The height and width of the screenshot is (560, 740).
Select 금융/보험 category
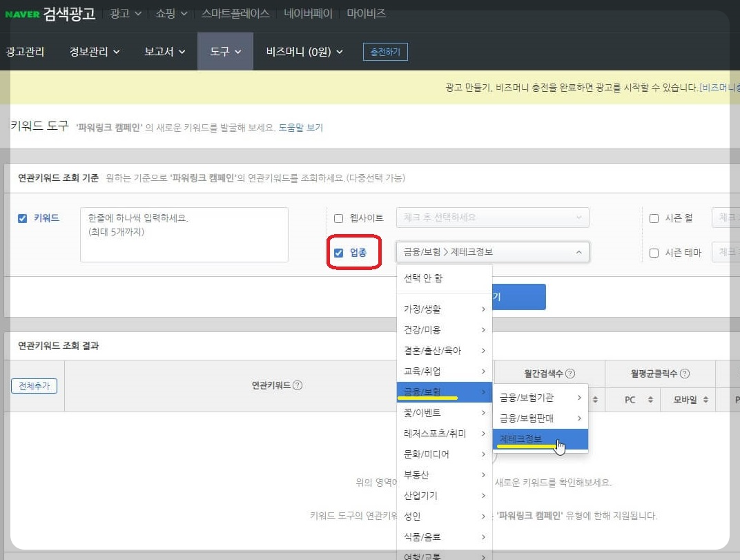click(x=445, y=392)
